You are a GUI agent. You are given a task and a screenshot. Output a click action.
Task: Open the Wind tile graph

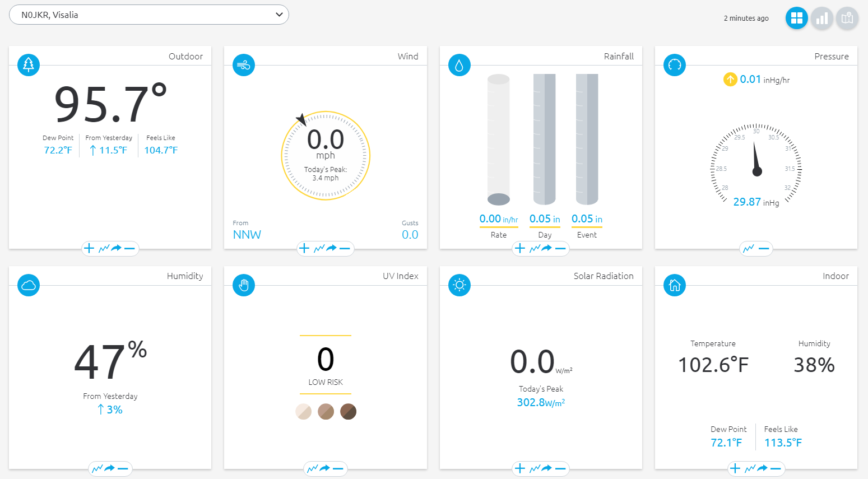(x=319, y=248)
